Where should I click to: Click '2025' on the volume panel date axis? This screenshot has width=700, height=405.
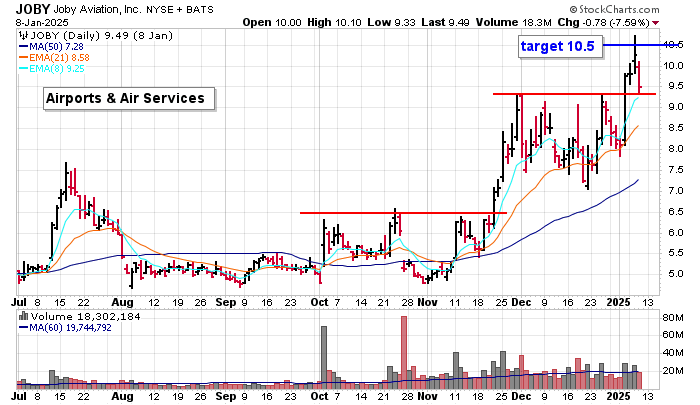(618, 396)
